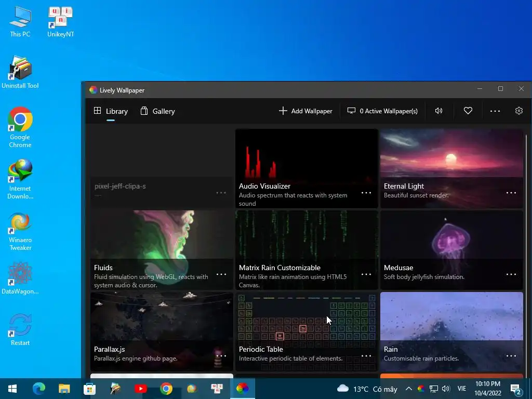This screenshot has width=532, height=399.
Task: Open File Explorer from taskbar
Action: click(64, 389)
